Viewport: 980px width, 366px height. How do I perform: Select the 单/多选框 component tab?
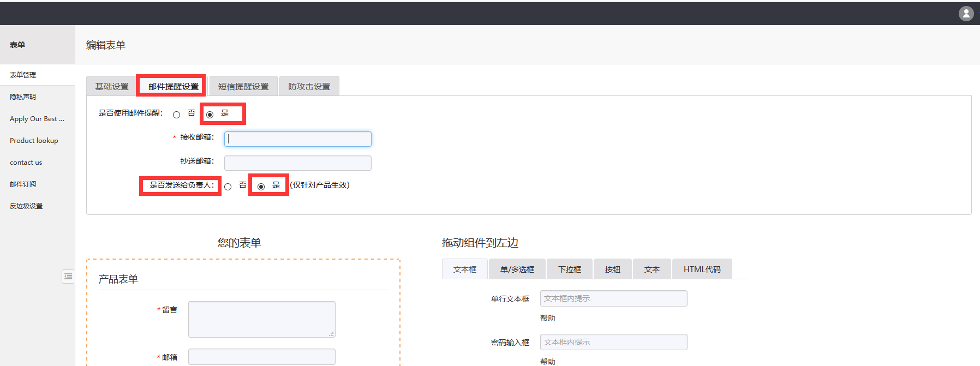(x=517, y=269)
